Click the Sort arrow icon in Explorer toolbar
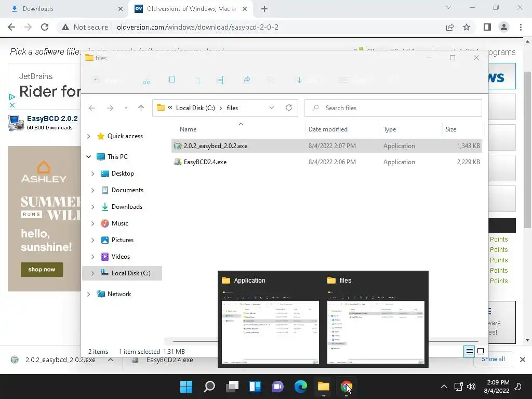Screen dimensions: 532x399 (299, 80)
